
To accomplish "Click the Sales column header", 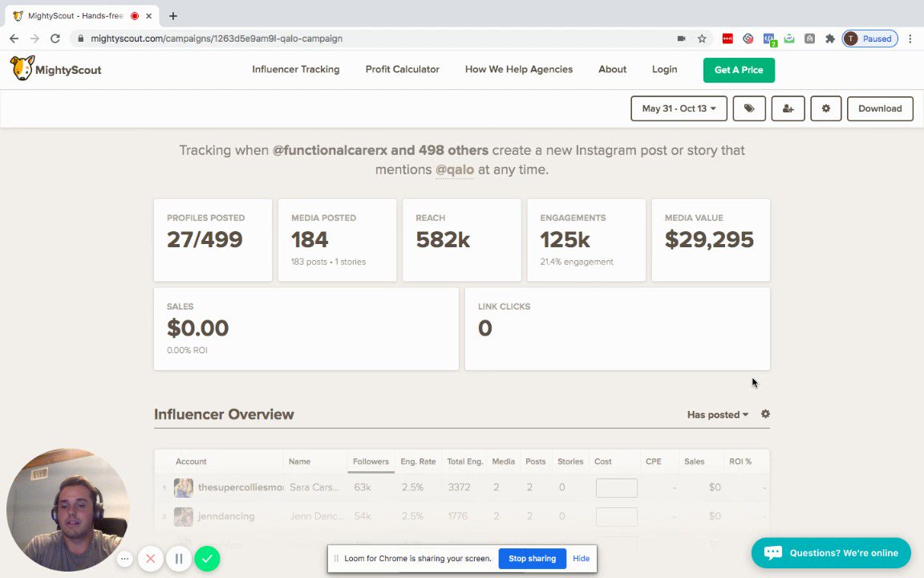I will (694, 462).
